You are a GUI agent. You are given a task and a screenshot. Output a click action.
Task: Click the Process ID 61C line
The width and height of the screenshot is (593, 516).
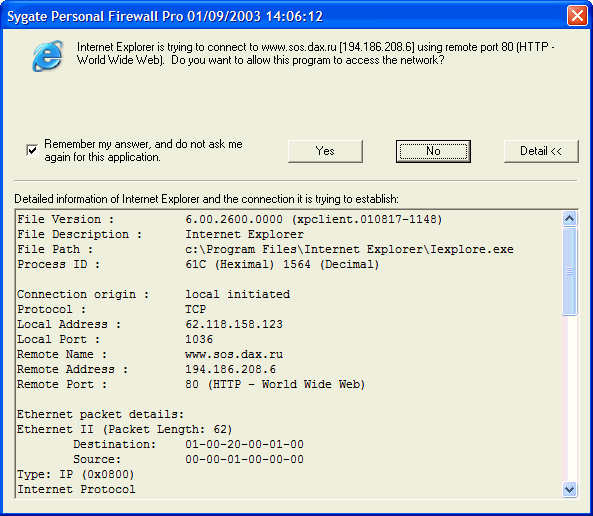198,264
